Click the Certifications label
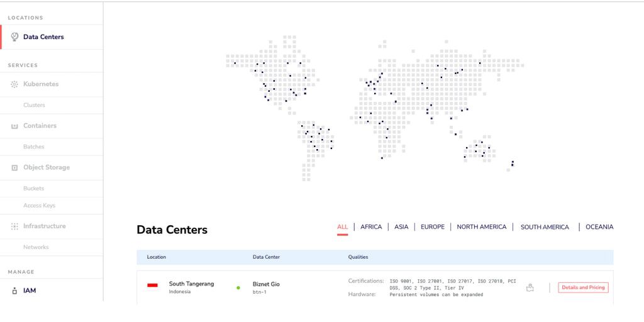The image size is (644, 322). coord(366,281)
